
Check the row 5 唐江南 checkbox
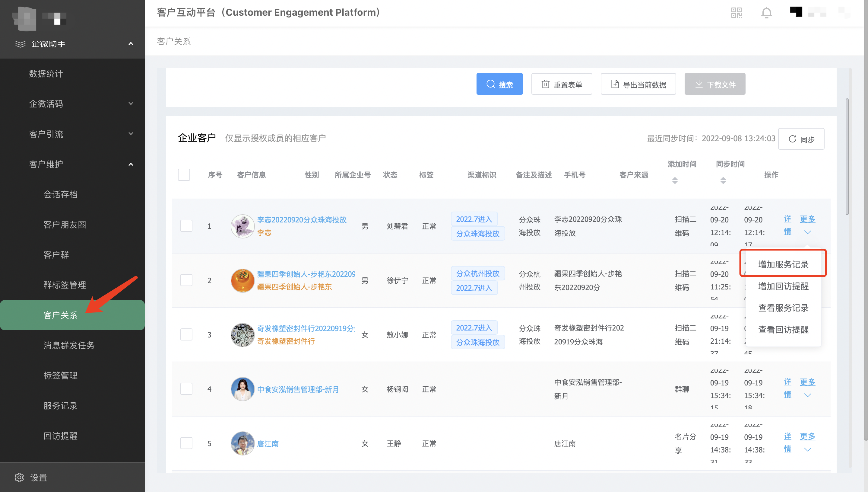[186, 443]
